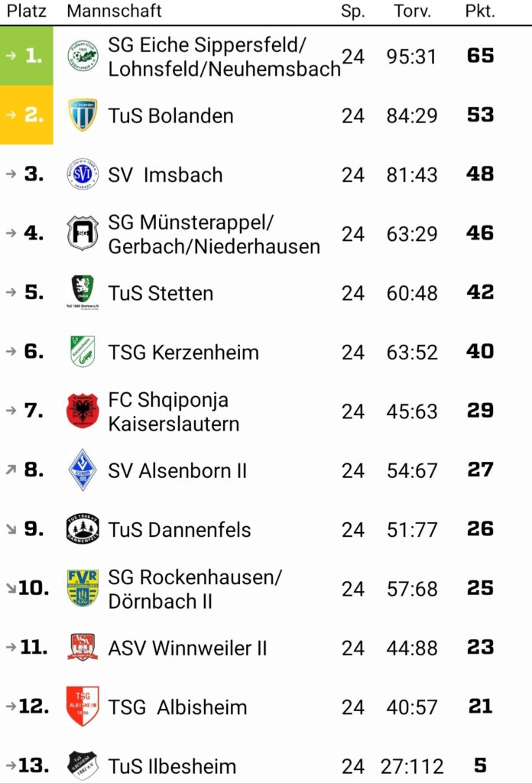The height and width of the screenshot is (783, 532).
Task: Click the Pkt. column header
Action: [x=480, y=11]
